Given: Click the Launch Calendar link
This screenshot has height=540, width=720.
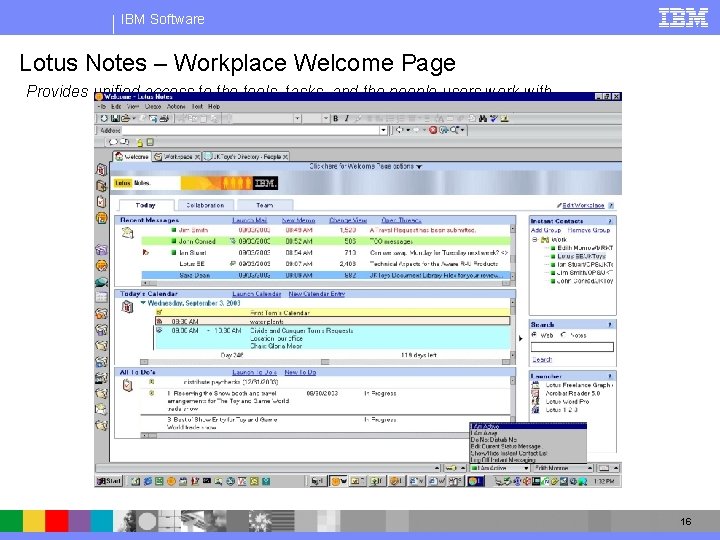Looking at the screenshot, I should coord(256,294).
